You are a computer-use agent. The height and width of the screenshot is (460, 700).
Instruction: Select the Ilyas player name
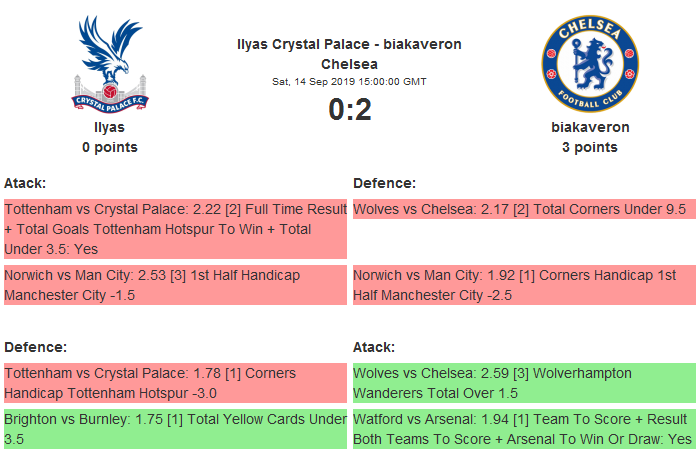coord(109,127)
